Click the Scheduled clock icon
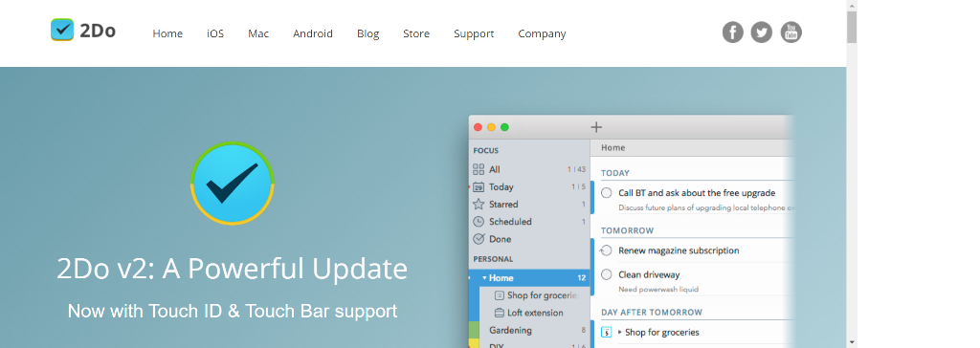 click(479, 222)
